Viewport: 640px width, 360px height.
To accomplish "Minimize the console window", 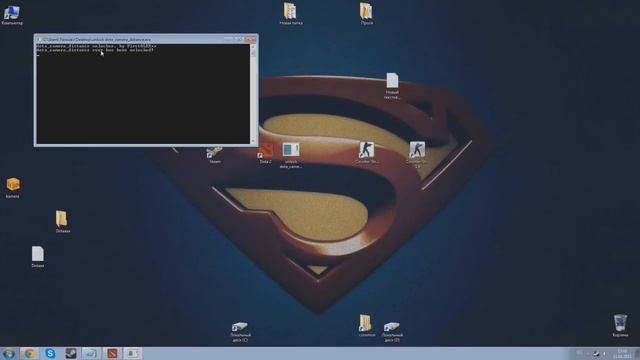I will 228,39.
